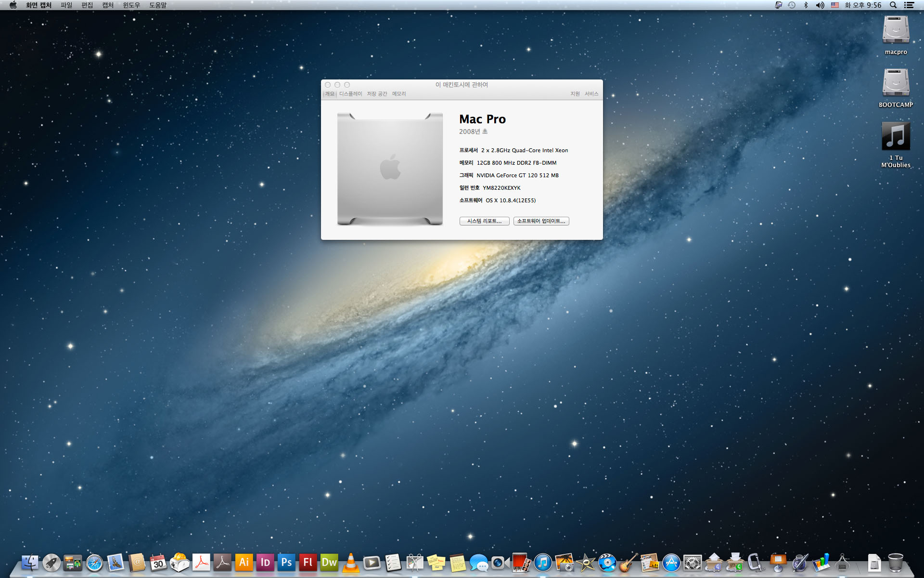
Task: Open the 캡처 menu in menu bar
Action: [x=108, y=5]
